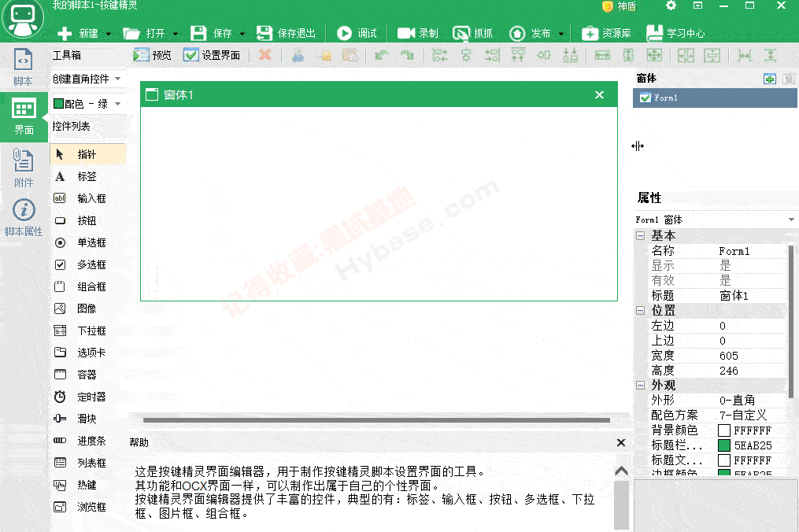Close the 帮助 help panel

click(621, 442)
